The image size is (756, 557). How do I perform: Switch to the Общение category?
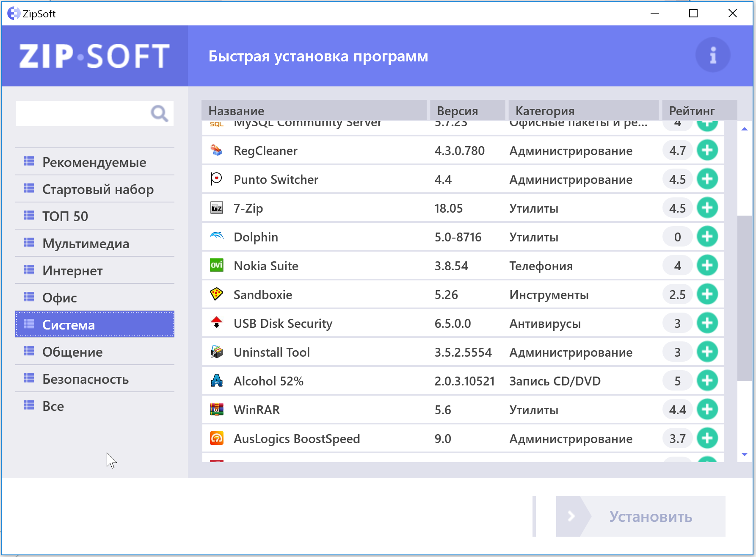pyautogui.click(x=95, y=352)
